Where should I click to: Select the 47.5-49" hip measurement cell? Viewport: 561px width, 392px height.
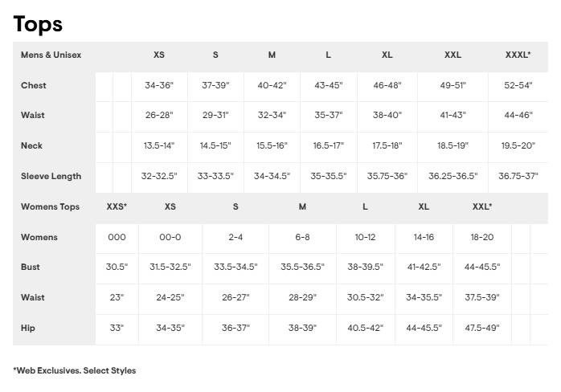pyautogui.click(x=481, y=328)
